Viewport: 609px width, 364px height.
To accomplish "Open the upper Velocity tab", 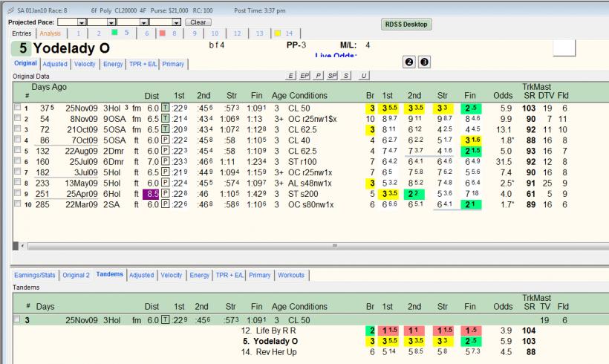I will [85, 64].
